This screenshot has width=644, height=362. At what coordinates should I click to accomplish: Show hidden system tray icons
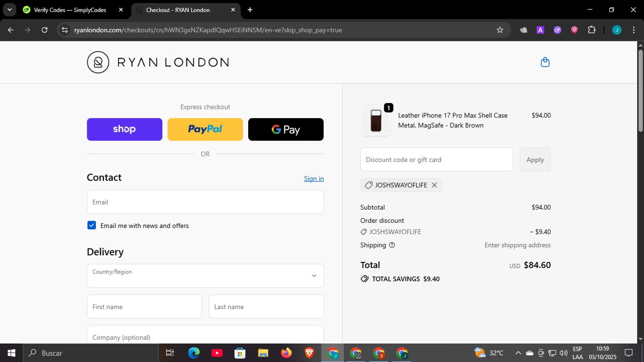click(x=518, y=353)
